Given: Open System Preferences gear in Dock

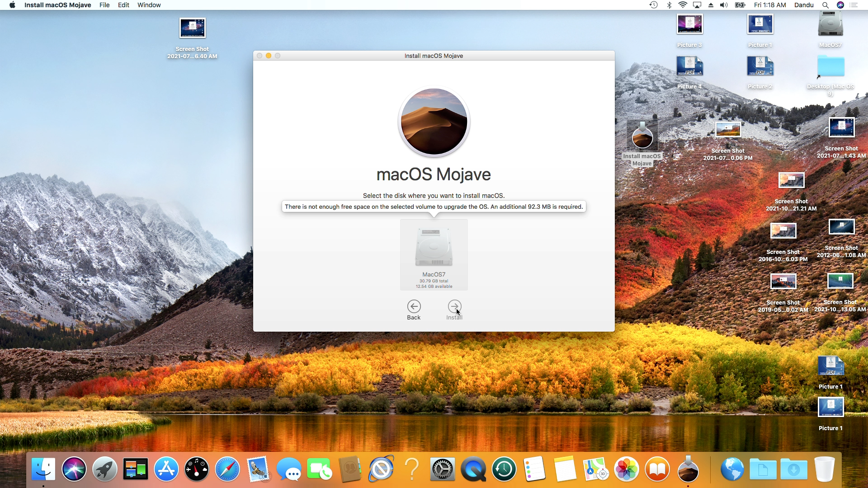Looking at the screenshot, I should point(443,469).
